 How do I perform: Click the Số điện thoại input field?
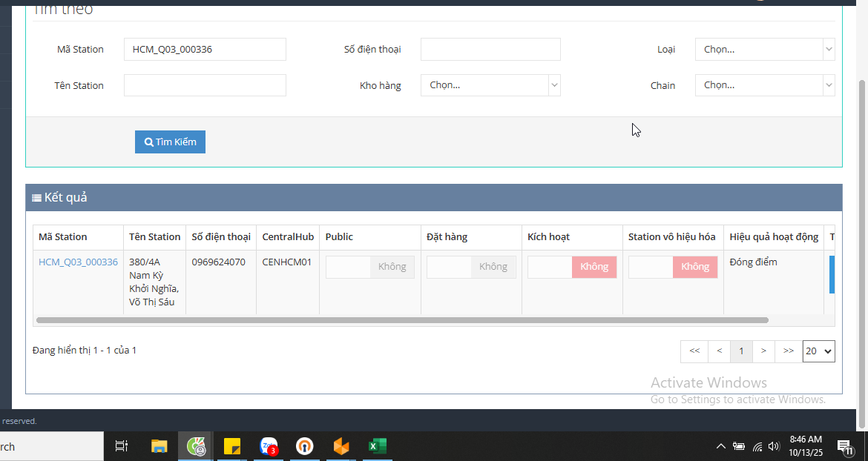click(x=490, y=49)
